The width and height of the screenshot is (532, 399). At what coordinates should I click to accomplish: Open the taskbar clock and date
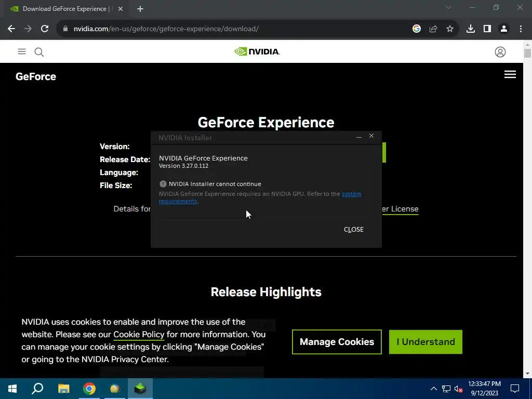click(485, 389)
